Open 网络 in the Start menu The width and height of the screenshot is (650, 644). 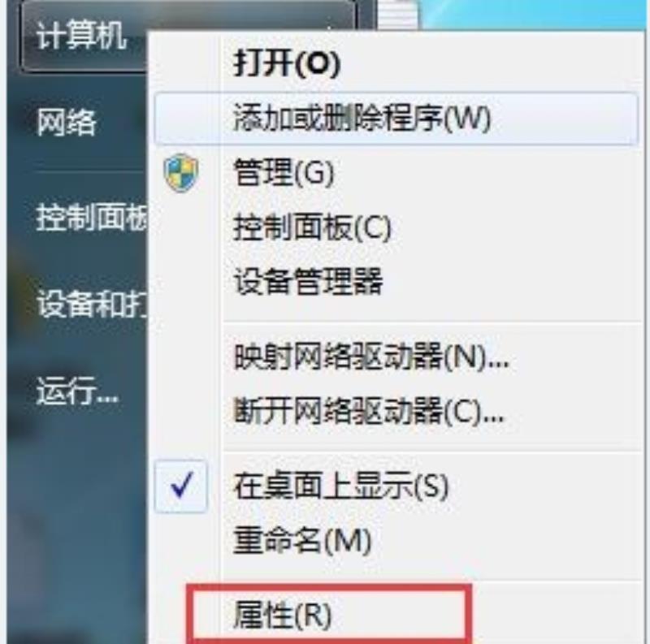(67, 123)
